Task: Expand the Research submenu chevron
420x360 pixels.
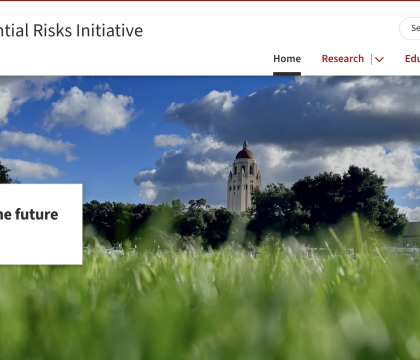Action: pyautogui.click(x=379, y=59)
